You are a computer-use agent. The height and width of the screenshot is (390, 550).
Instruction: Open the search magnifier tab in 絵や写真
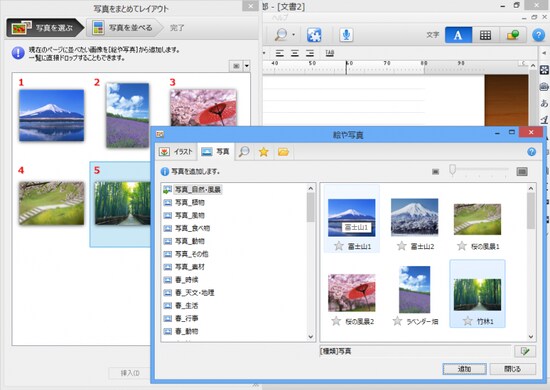pyautogui.click(x=244, y=152)
